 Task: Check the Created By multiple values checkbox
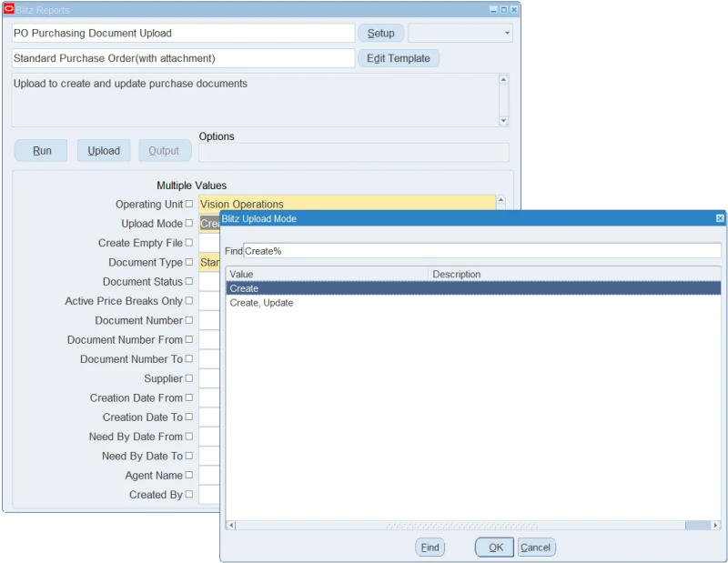coord(189,494)
